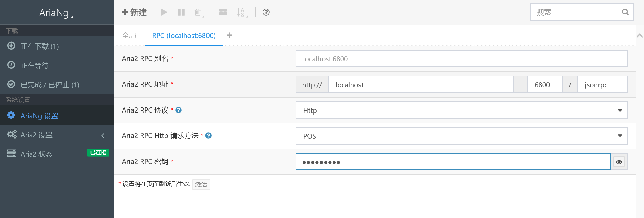
Task: Toggle RPC secret visibility eye button
Action: [x=619, y=162]
